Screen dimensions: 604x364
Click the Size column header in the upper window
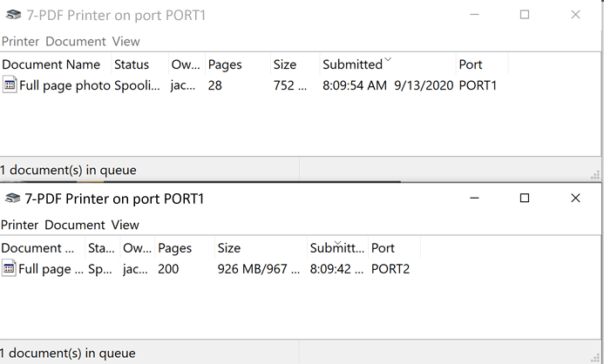(284, 64)
